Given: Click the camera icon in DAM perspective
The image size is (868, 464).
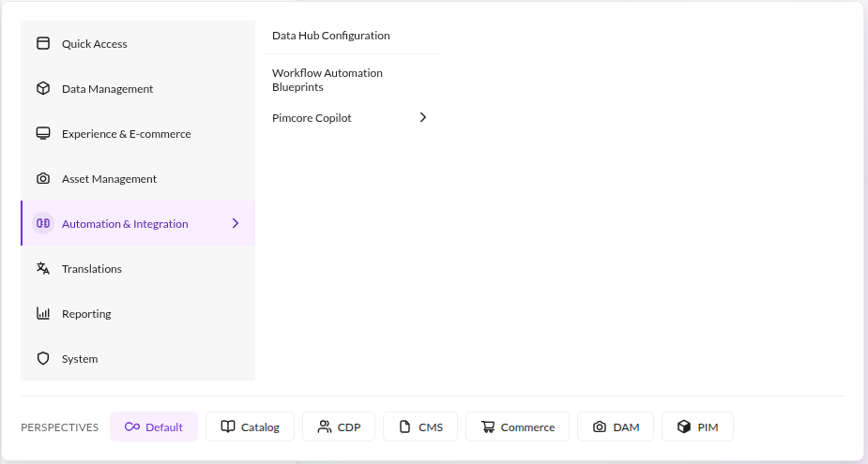Looking at the screenshot, I should coord(600,427).
